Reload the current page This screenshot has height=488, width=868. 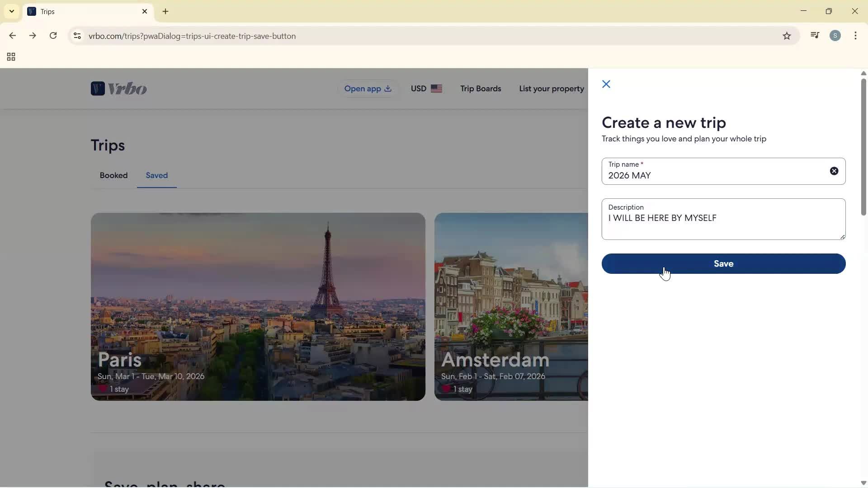[x=53, y=36]
